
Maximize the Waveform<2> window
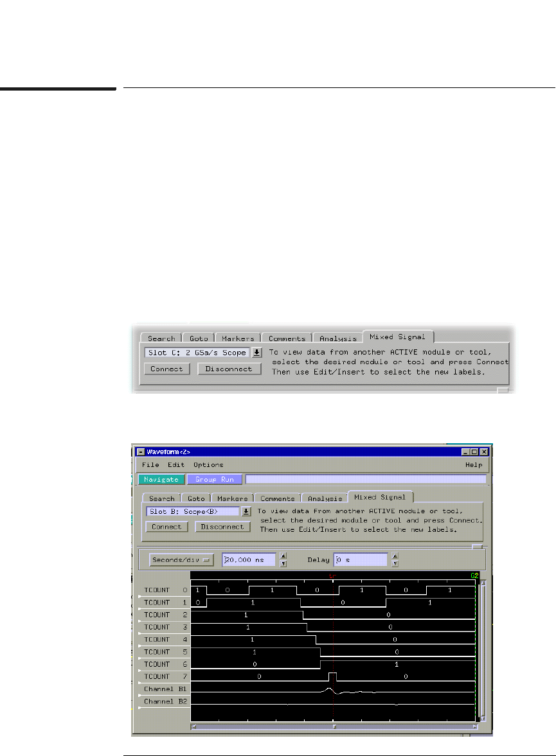[474, 452]
